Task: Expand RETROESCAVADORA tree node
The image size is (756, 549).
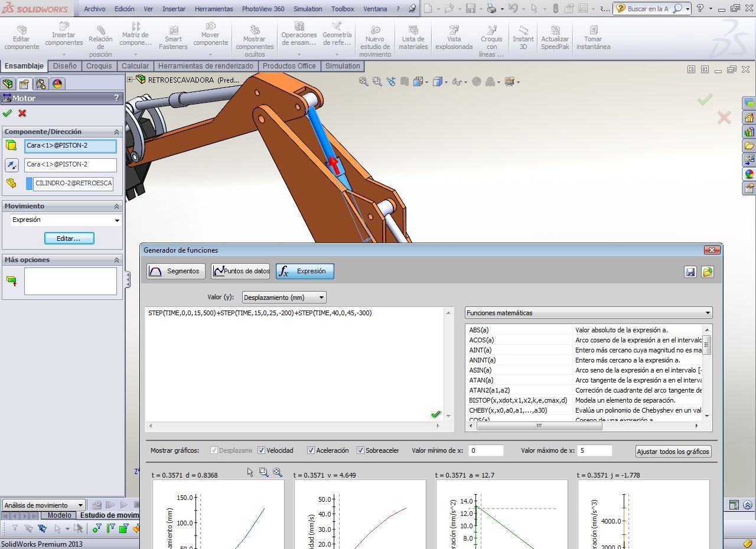Action: click(x=130, y=79)
